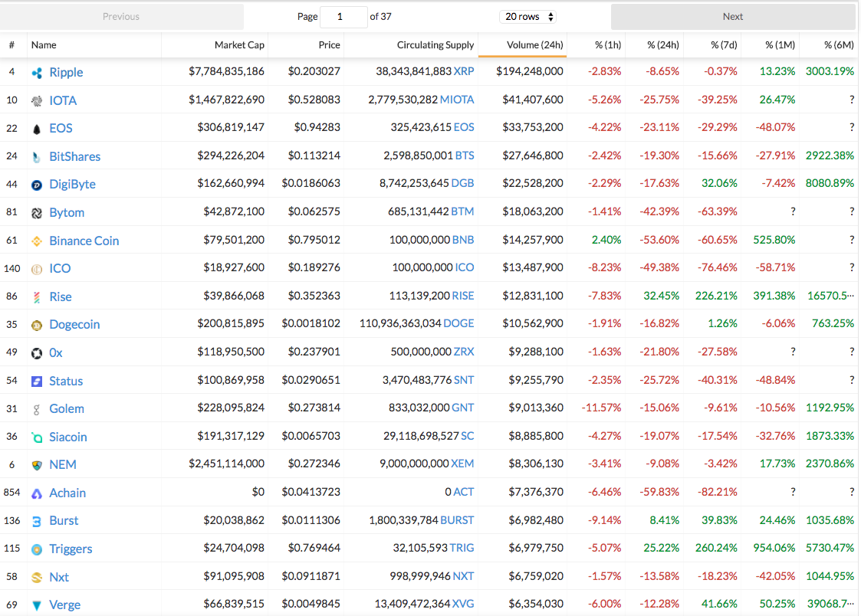This screenshot has height=616, width=861.
Task: Go to the Next page
Action: click(x=732, y=16)
